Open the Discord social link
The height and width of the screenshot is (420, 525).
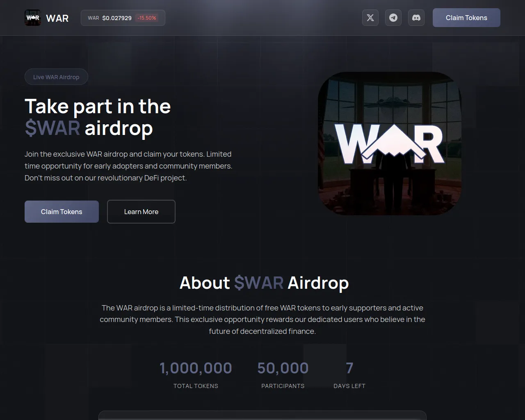tap(416, 18)
